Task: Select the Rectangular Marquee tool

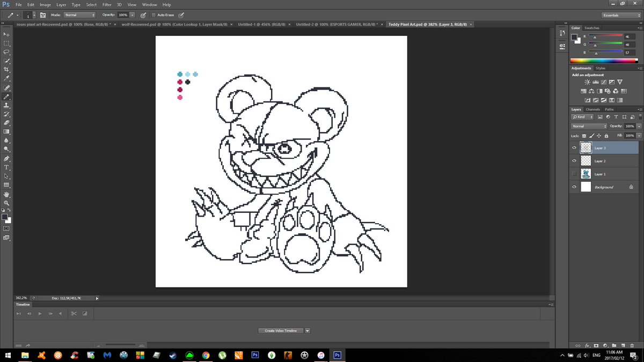Action: (x=7, y=43)
